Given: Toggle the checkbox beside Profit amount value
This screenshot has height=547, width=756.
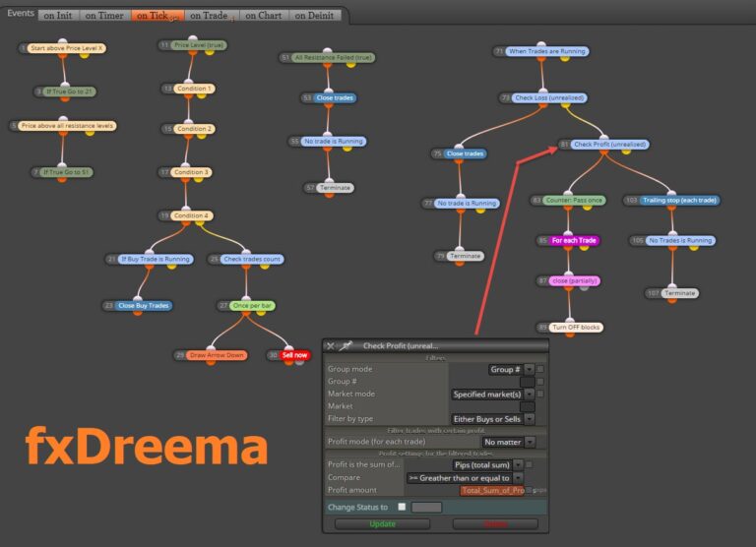Looking at the screenshot, I should pyautogui.click(x=529, y=490).
